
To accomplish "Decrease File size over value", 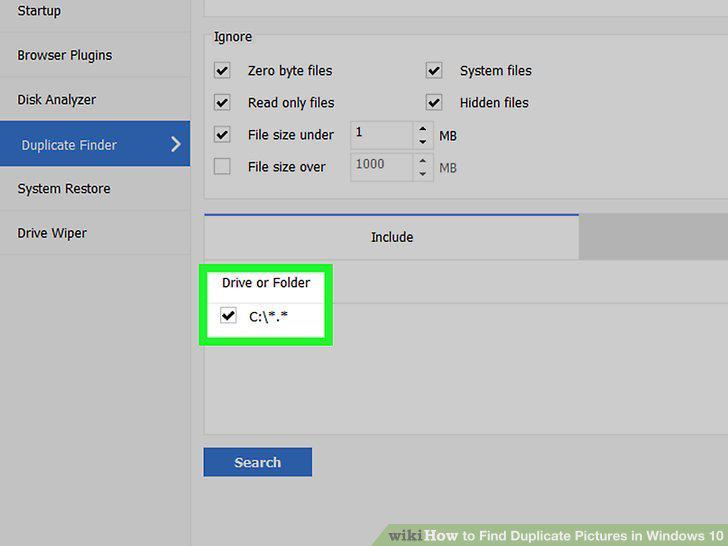I will click(x=422, y=174).
